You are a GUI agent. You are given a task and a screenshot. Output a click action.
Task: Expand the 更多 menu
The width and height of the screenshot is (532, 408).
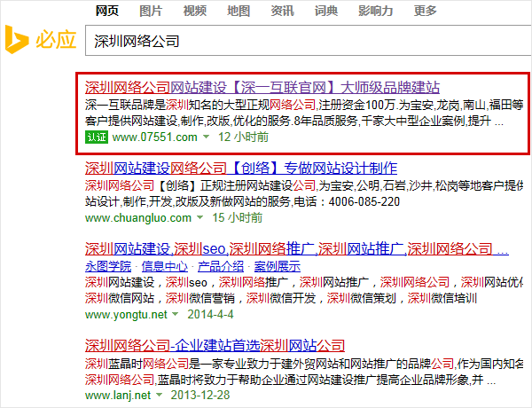(x=425, y=11)
